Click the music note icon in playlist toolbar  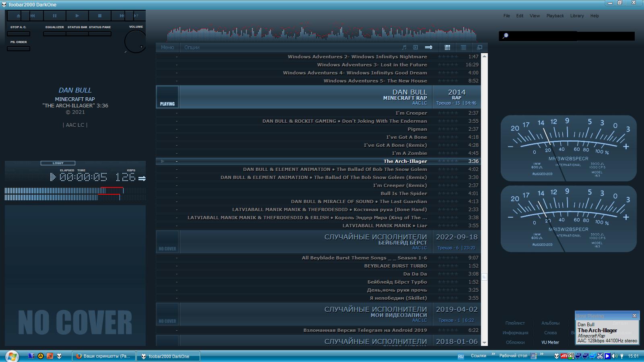pyautogui.click(x=404, y=47)
